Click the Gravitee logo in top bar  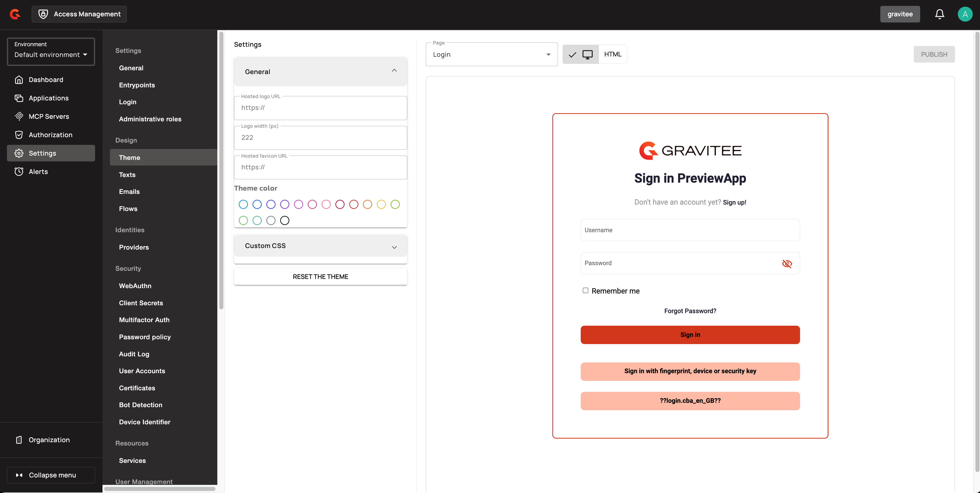pos(15,14)
